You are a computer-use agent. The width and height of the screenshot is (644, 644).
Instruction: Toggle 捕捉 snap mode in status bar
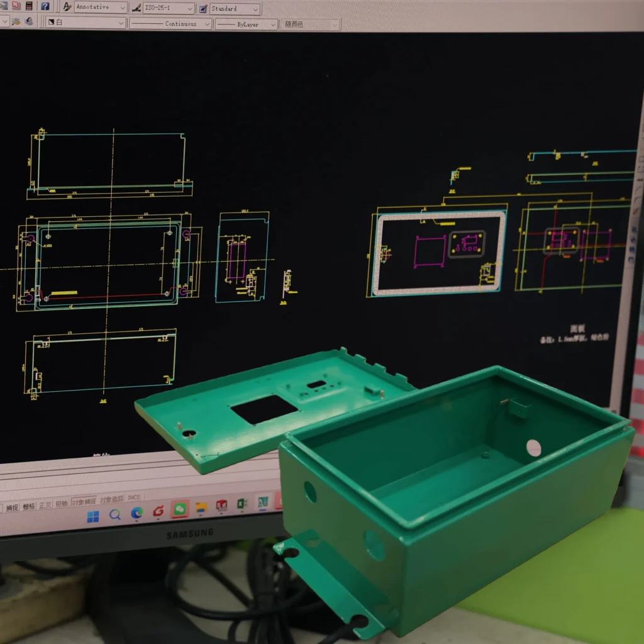point(12,508)
